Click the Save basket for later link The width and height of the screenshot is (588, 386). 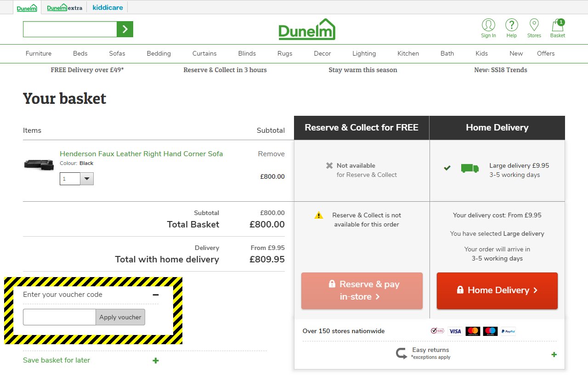tap(57, 360)
